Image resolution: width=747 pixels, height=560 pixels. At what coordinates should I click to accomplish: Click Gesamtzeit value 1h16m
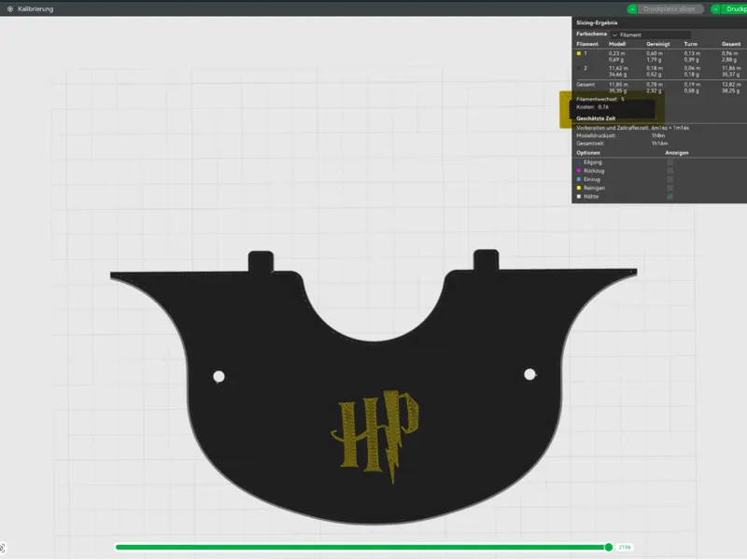tap(659, 144)
